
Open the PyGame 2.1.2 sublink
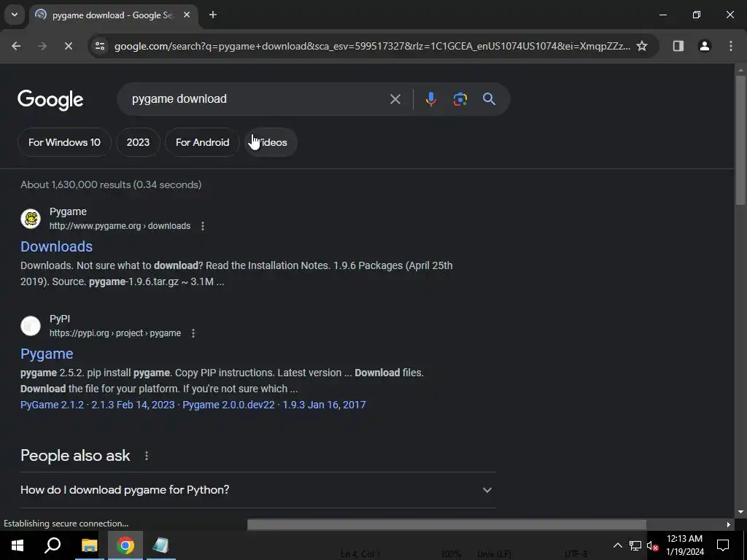click(52, 405)
